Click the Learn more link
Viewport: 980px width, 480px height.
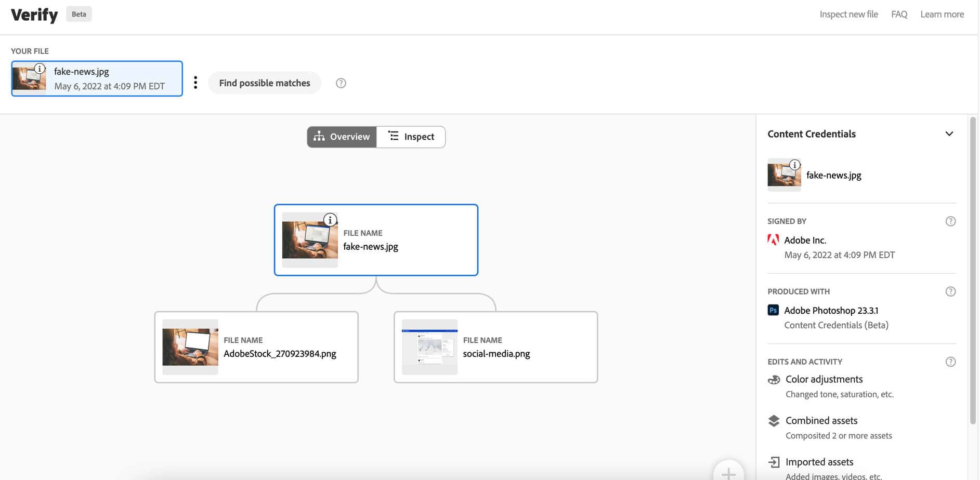[x=942, y=15]
